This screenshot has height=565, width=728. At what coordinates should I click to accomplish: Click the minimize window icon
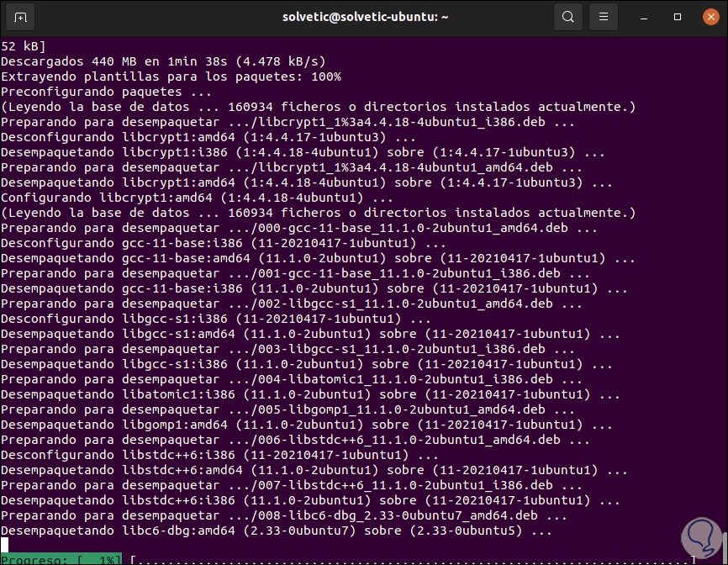(x=643, y=16)
